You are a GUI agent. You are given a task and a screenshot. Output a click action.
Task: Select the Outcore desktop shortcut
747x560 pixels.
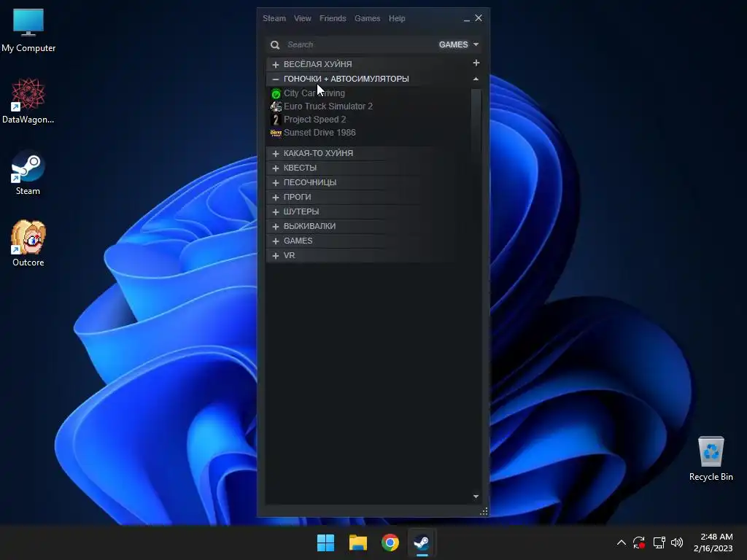click(28, 244)
